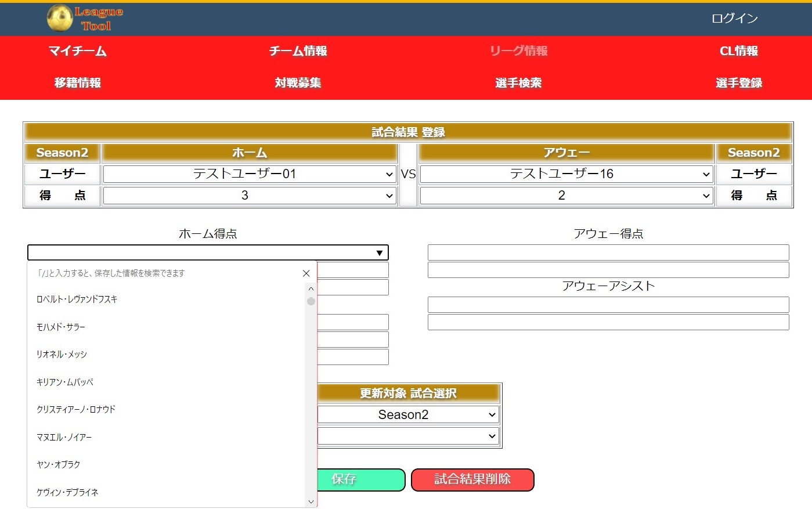Close the player suggestion popup with X
The width and height of the screenshot is (812, 509).
306,273
